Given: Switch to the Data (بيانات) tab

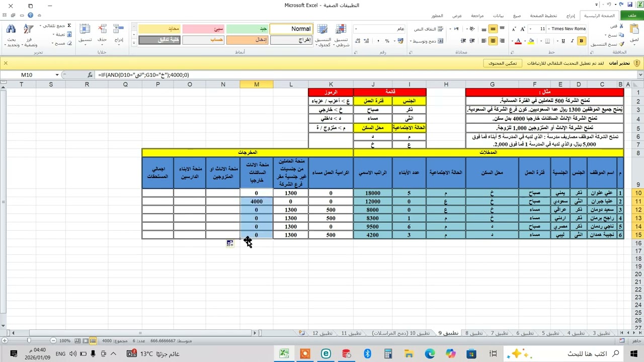Looking at the screenshot, I should coord(498,16).
